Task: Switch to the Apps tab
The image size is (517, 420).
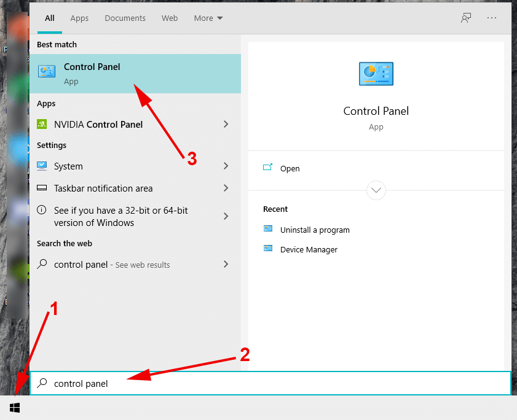Action: pyautogui.click(x=79, y=18)
